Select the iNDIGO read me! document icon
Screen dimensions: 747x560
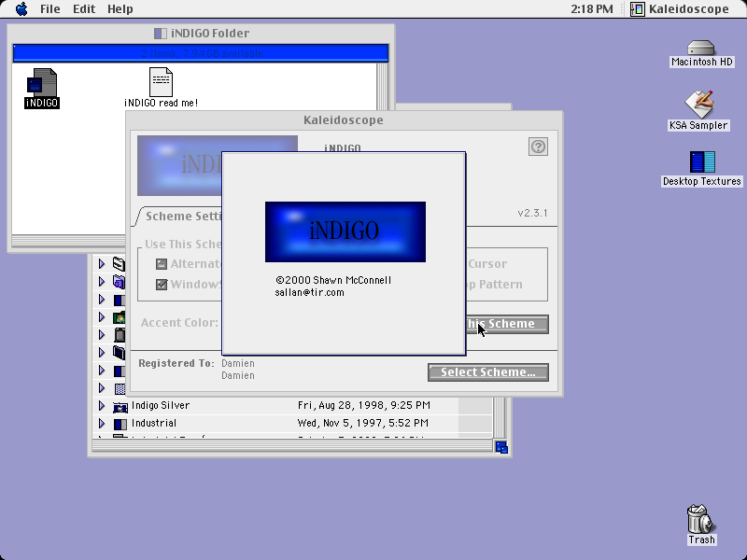pos(161,82)
